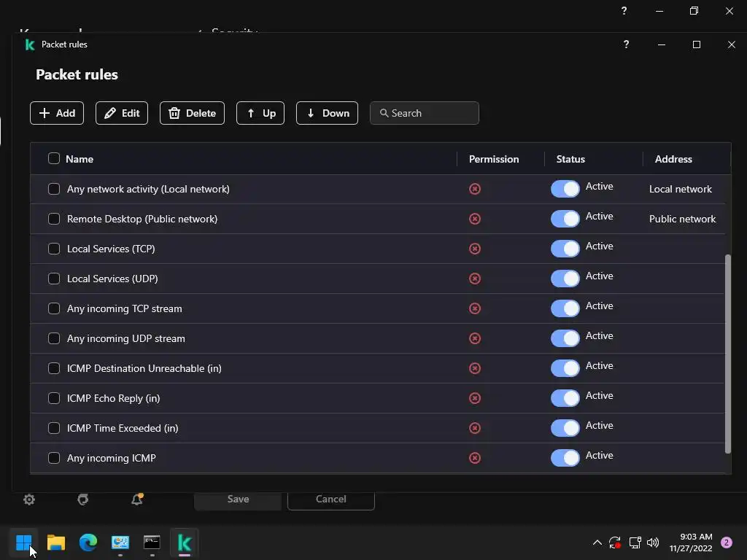The image size is (747, 560).
Task: Sort by the Name column header
Action: (80, 159)
